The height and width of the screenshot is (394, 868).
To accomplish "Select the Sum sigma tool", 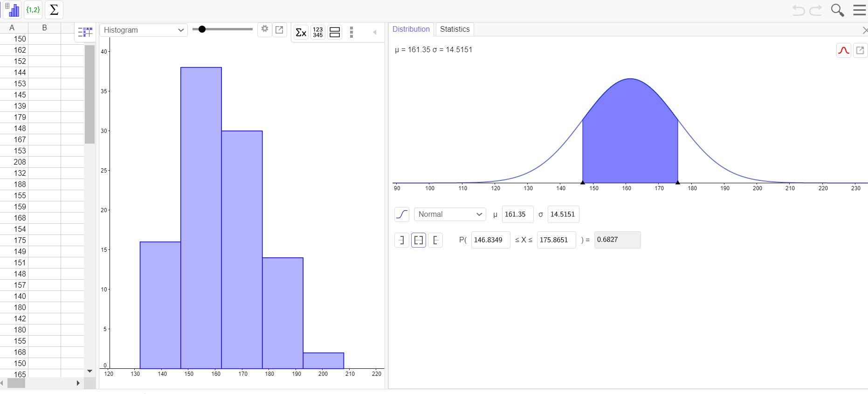I will pyautogui.click(x=54, y=10).
